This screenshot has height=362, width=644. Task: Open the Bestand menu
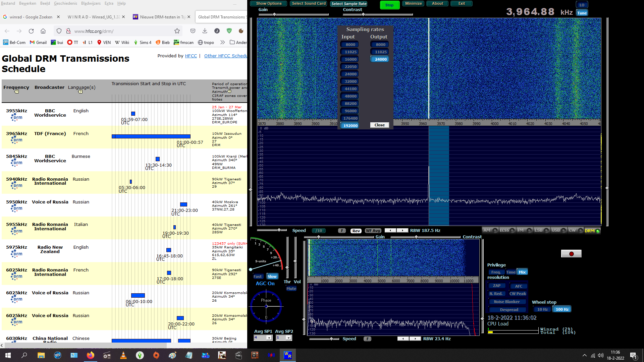pyautogui.click(x=8, y=3)
